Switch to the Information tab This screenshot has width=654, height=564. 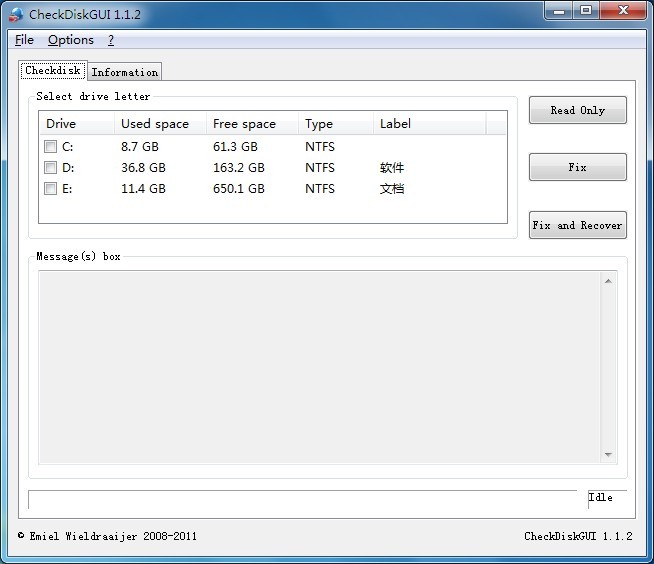[124, 72]
